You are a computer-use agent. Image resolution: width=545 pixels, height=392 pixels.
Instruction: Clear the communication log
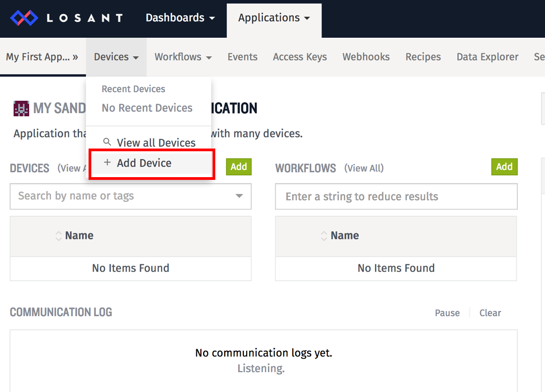pyautogui.click(x=490, y=313)
